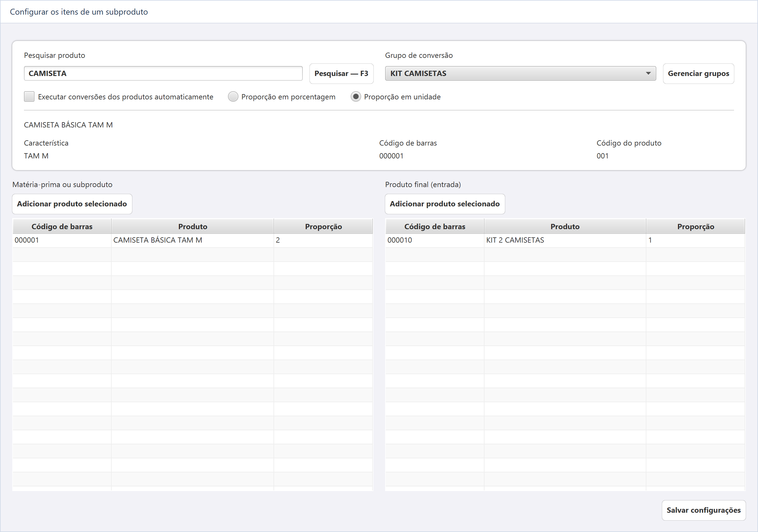This screenshot has width=758, height=532.
Task: Click the Pesquisar produto search field
Action: [x=163, y=73]
